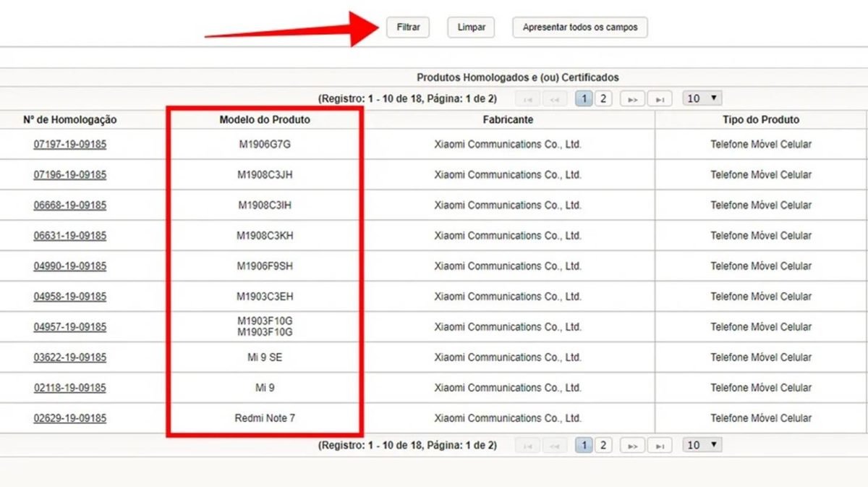Go to last page in top pager

point(660,99)
